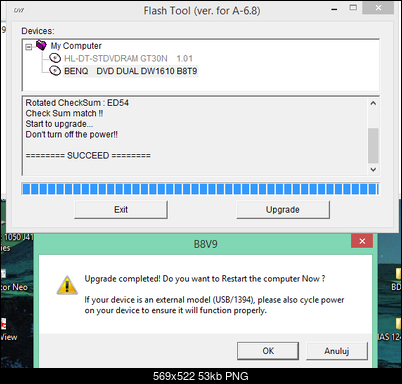This screenshot has width=402, height=384.
Task: Click the My Computer purple icon
Action: point(41,45)
